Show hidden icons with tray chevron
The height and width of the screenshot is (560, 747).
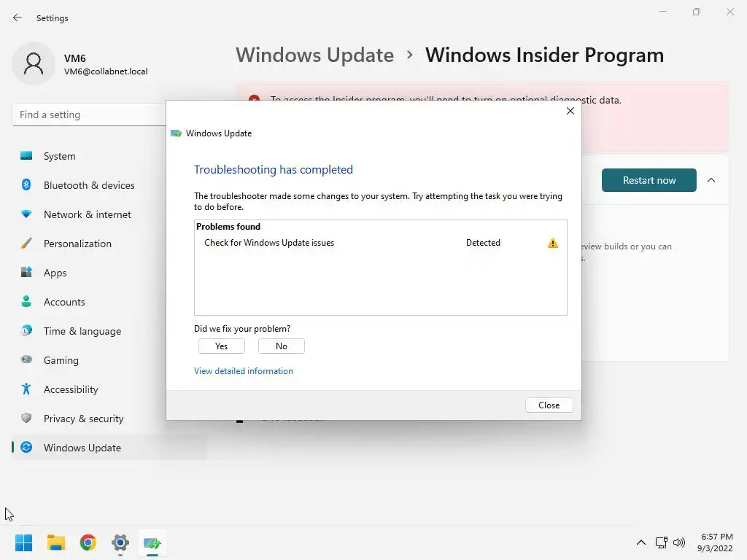[641, 542]
